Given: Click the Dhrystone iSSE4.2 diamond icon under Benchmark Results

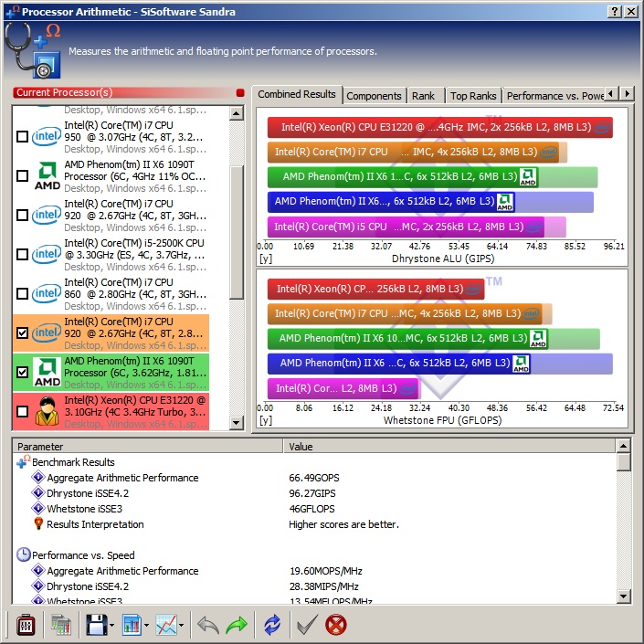Looking at the screenshot, I should (x=38, y=492).
